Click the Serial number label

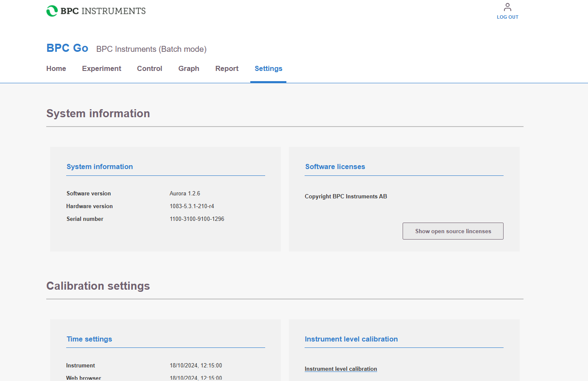[x=85, y=219]
